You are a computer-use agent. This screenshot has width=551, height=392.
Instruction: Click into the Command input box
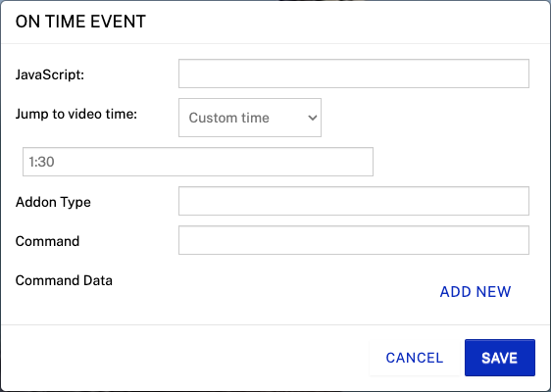click(x=354, y=240)
